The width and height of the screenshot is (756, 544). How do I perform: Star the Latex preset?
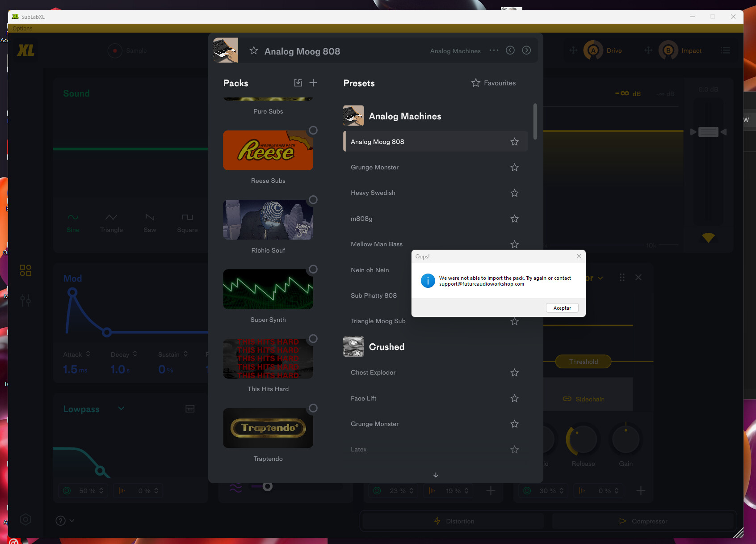(515, 449)
